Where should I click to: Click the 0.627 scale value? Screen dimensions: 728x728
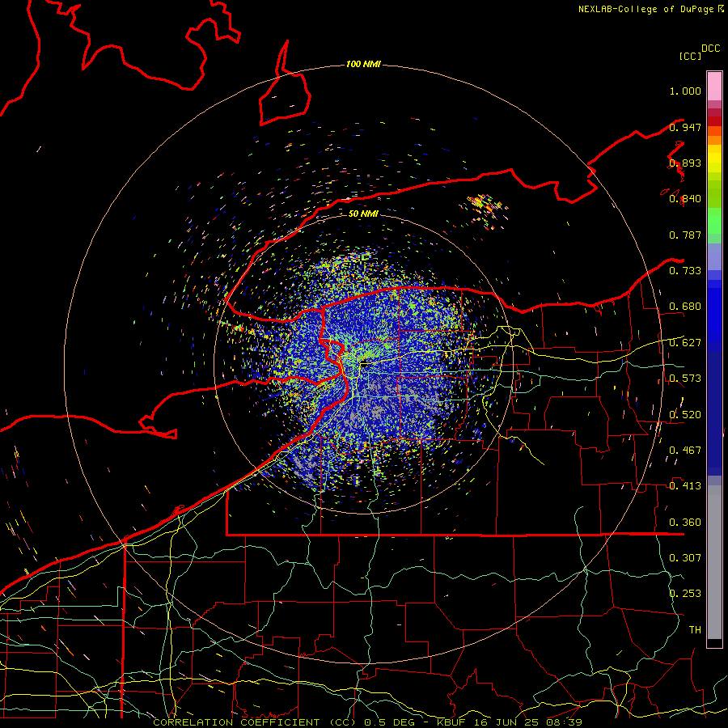(x=685, y=343)
